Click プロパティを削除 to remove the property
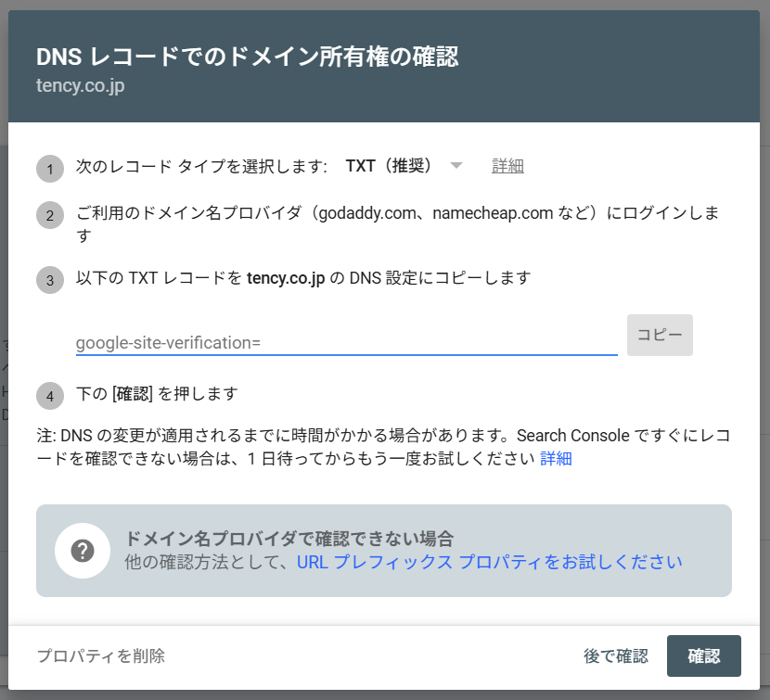The width and height of the screenshot is (770, 700). 100,656
